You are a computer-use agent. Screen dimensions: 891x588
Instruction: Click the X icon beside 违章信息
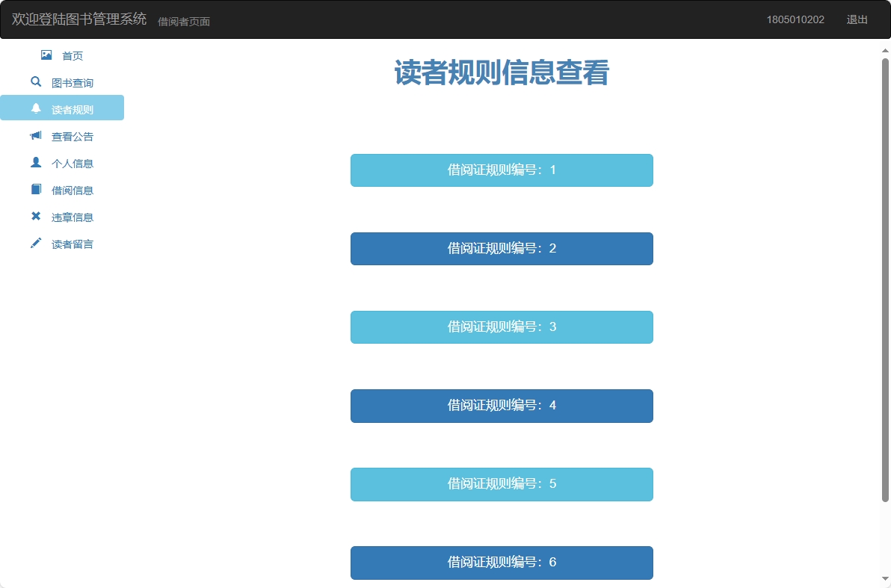35,216
